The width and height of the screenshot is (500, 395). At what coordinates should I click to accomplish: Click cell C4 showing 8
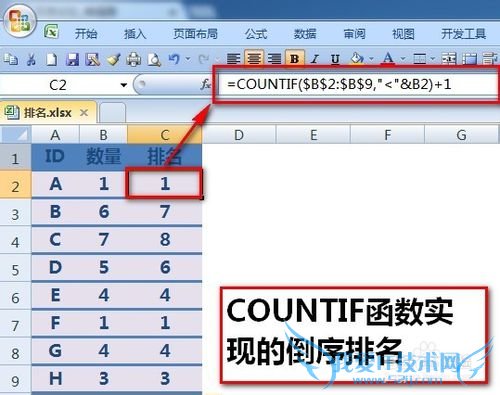pos(165,239)
